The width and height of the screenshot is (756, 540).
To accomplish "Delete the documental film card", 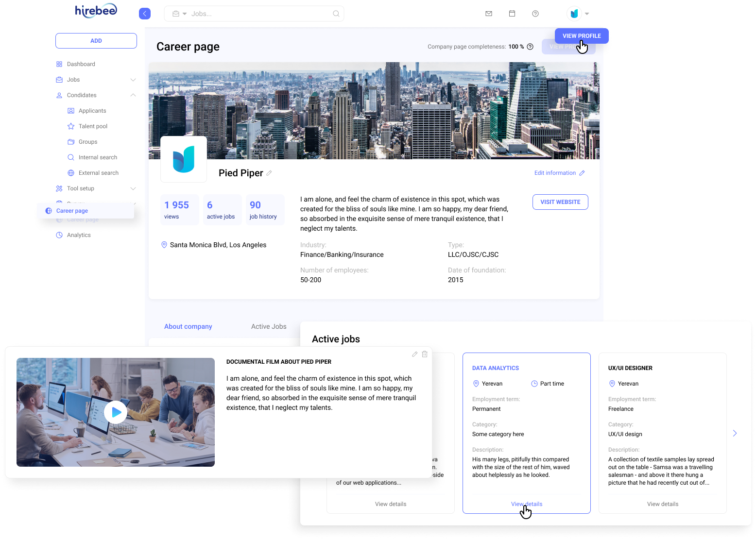I will 425,354.
